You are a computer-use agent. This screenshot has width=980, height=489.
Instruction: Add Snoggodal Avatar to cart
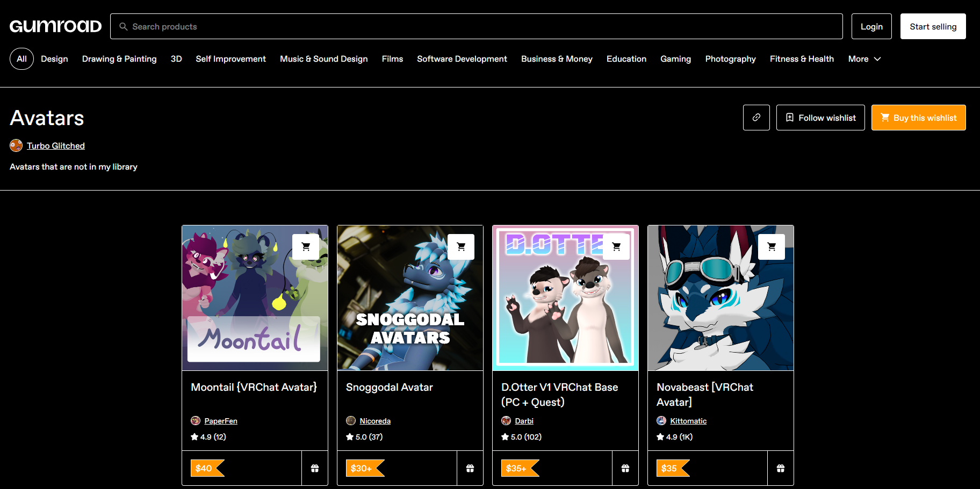tap(461, 247)
